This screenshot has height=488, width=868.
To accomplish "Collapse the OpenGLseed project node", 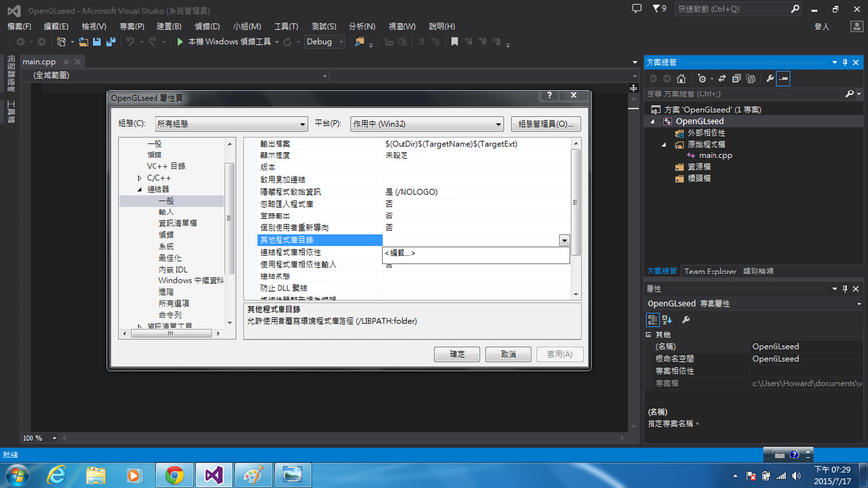I will tap(653, 121).
